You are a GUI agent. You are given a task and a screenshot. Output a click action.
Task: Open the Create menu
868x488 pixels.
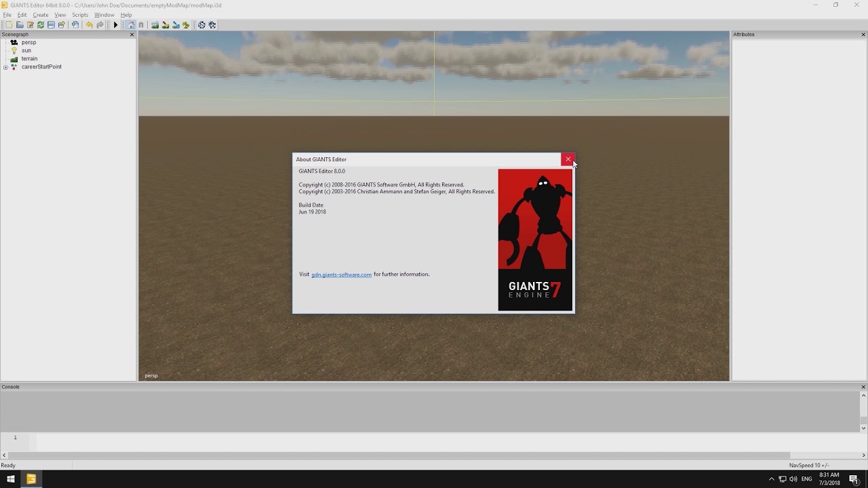coord(41,15)
